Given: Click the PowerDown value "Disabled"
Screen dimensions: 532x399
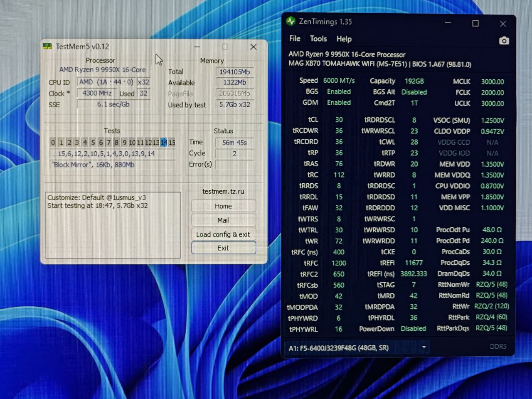Looking at the screenshot, I should coord(414,328).
